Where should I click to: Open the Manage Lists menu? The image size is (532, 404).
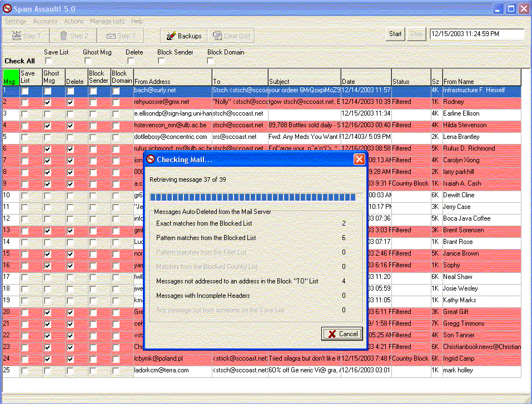pyautogui.click(x=107, y=21)
